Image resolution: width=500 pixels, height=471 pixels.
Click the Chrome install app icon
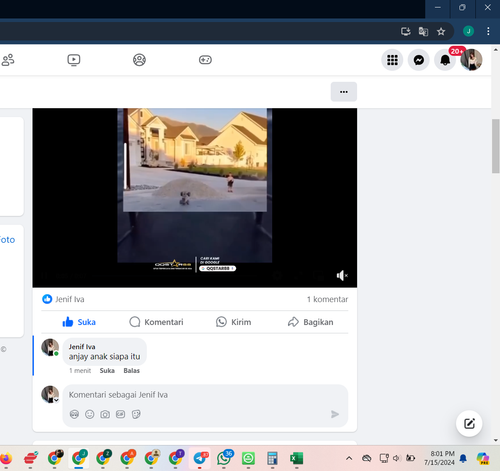(x=406, y=31)
